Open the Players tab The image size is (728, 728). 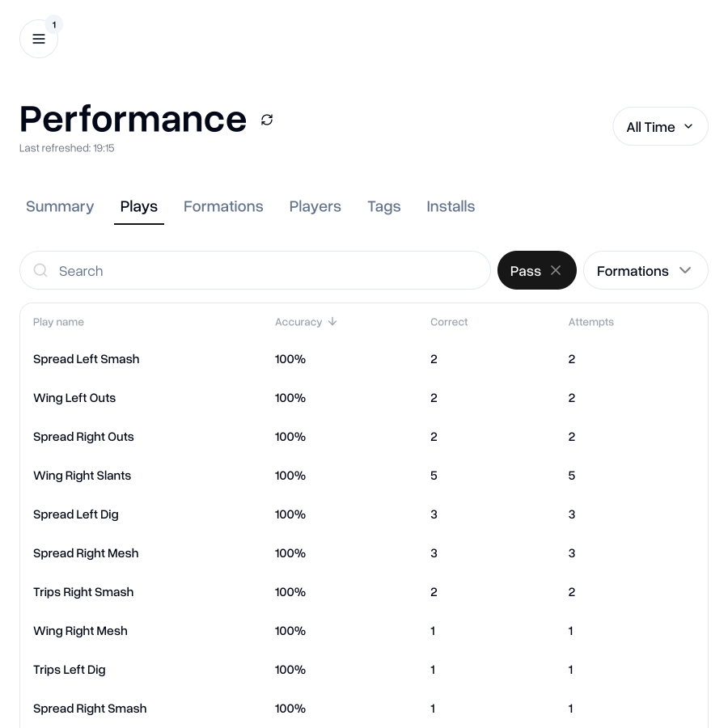click(315, 206)
